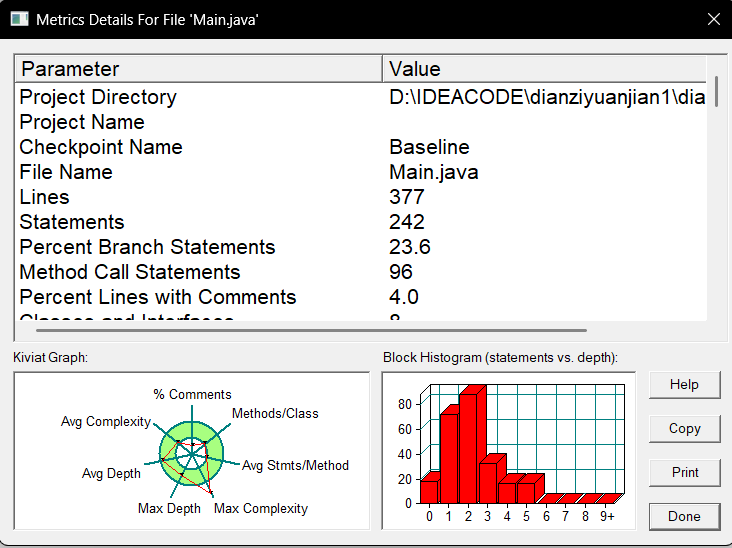Click the Value column header
The height and width of the screenshot is (548, 732).
pos(544,69)
